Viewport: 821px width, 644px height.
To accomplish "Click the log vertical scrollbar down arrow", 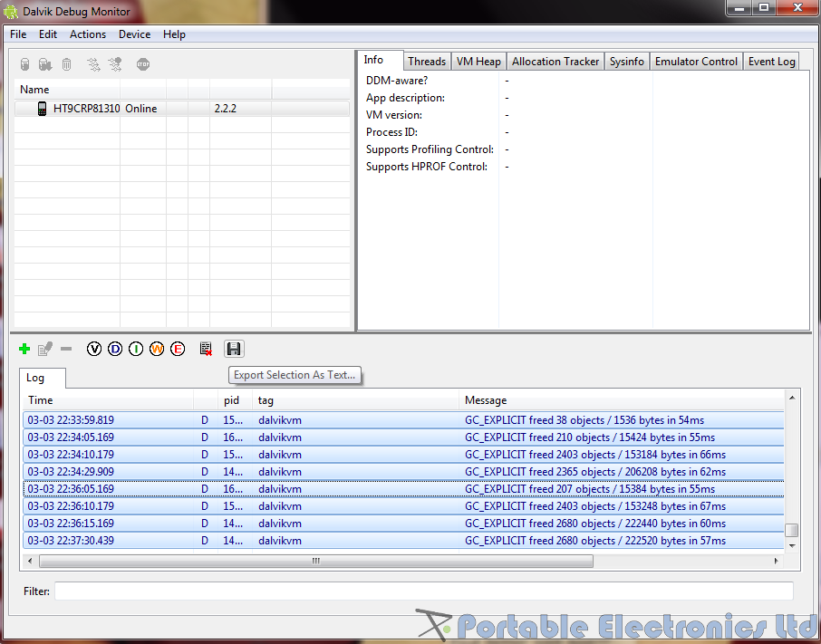I will tap(792, 545).
